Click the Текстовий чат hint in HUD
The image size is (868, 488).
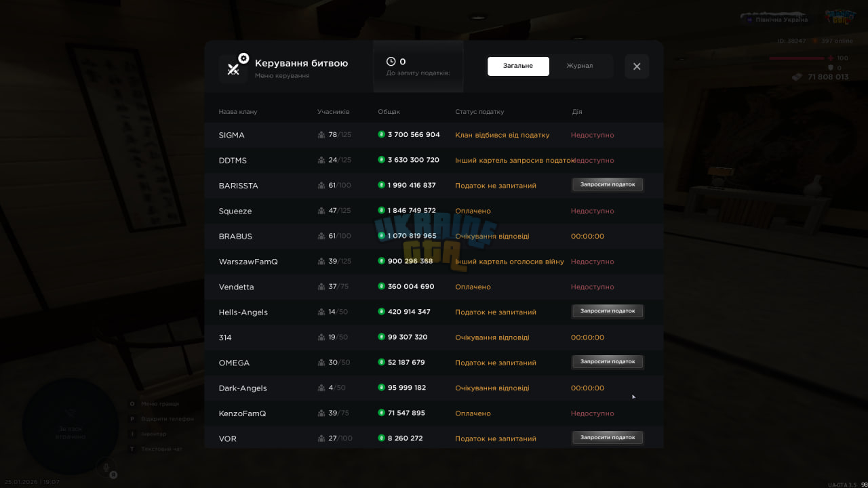(x=161, y=449)
